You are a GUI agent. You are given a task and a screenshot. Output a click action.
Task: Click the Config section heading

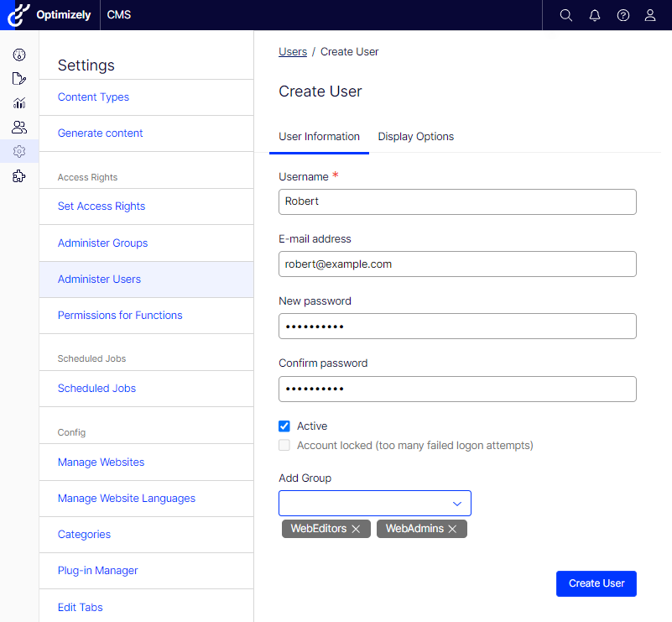coord(71,432)
